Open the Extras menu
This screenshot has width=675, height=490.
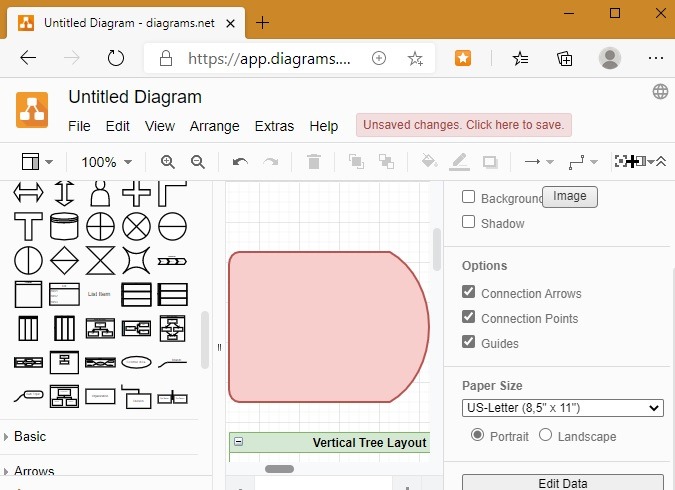274,126
